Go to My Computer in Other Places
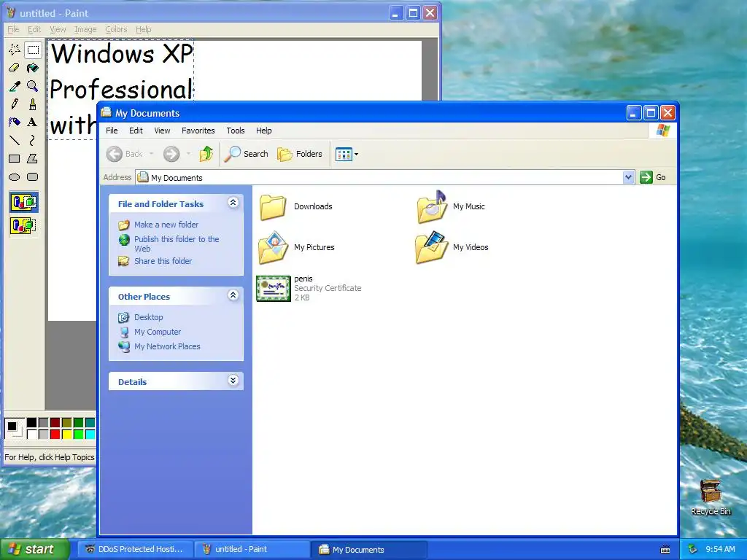Viewport: 747px width, 560px height. click(158, 332)
